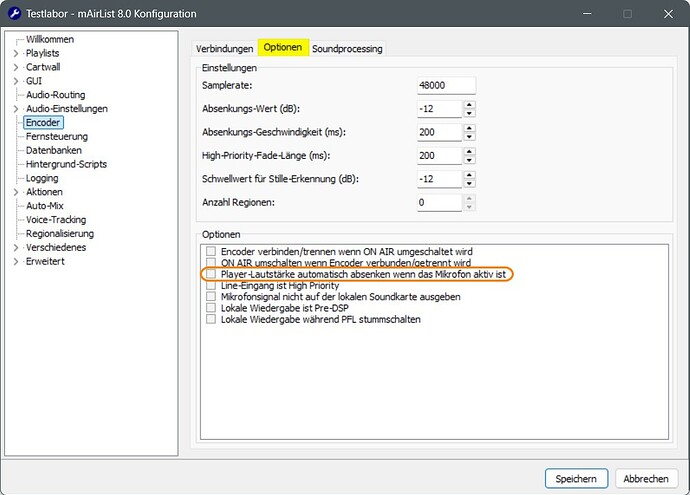Enable Lokale Wiedergabe ist Pre-DSP checkbox
Viewport: 690px width, 495px height.
pos(211,308)
